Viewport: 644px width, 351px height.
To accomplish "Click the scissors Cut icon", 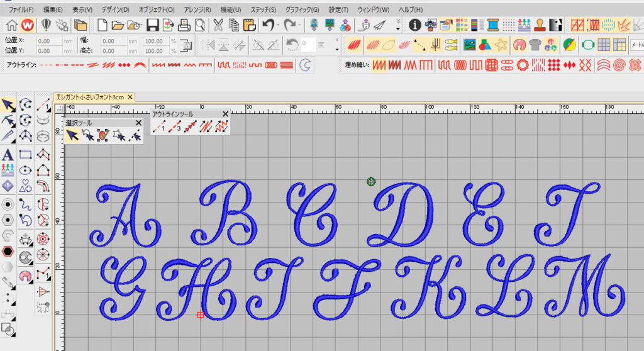I will (218, 25).
